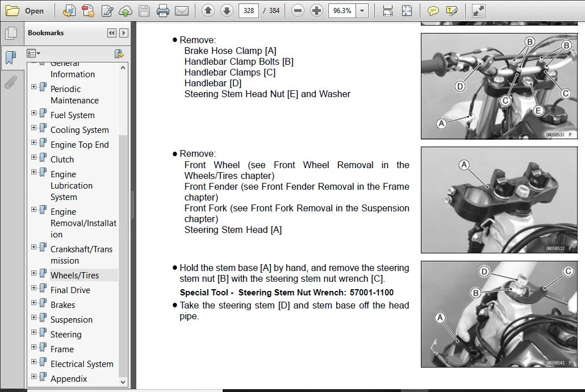The width and height of the screenshot is (585, 392).
Task: Click the save floppy disk icon
Action: pyautogui.click(x=144, y=11)
